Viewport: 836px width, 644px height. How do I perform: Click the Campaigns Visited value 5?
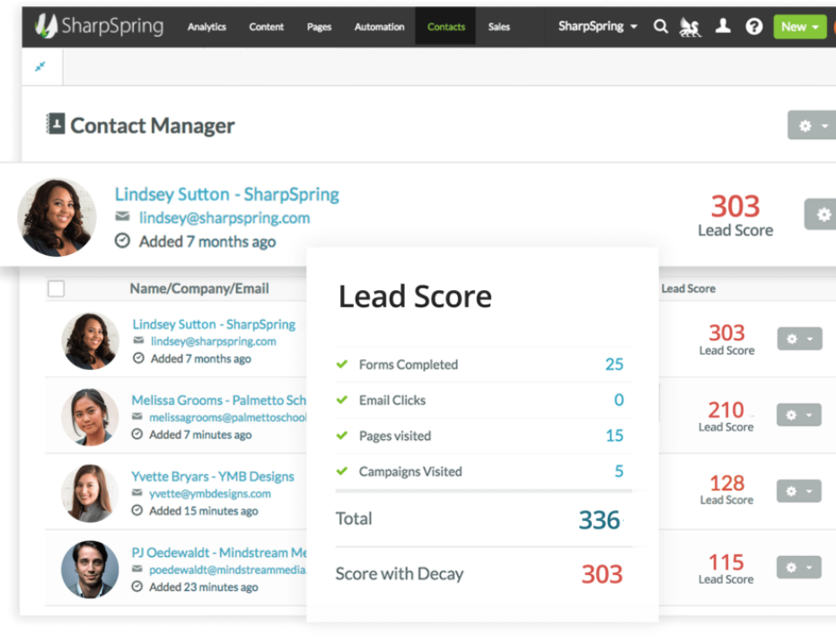(x=619, y=472)
